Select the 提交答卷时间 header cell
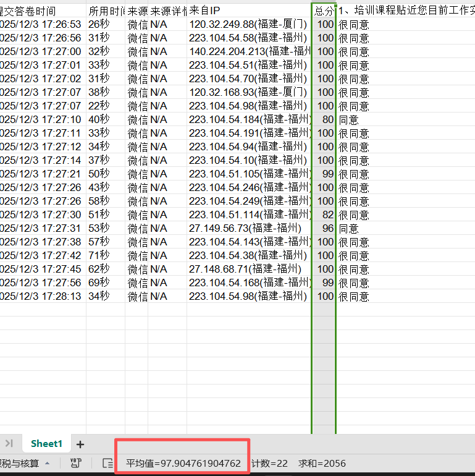 click(x=40, y=11)
